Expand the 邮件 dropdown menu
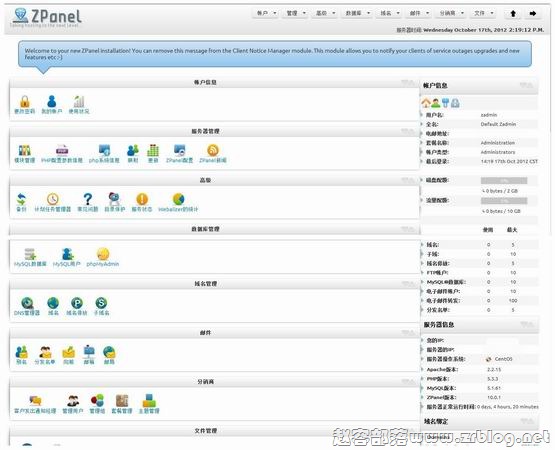This screenshot has width=555, height=450. (420, 13)
